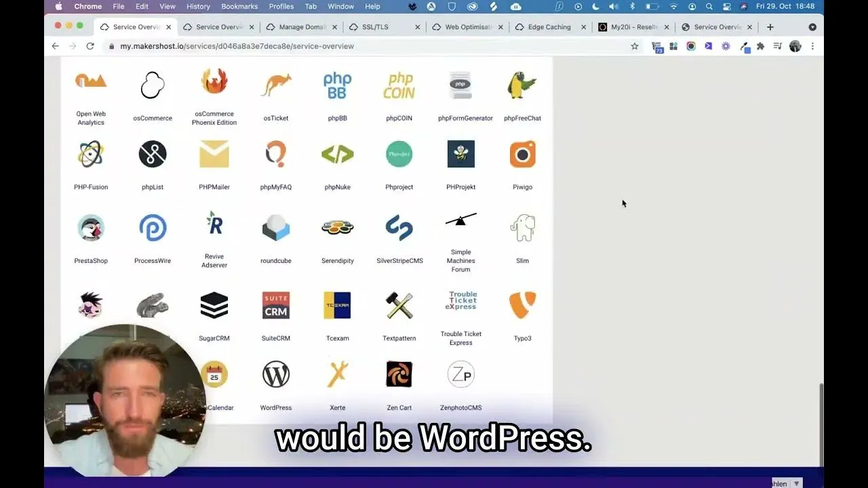Pick the Piwigo camera icon
The width and height of the screenshot is (868, 488).
[522, 155]
